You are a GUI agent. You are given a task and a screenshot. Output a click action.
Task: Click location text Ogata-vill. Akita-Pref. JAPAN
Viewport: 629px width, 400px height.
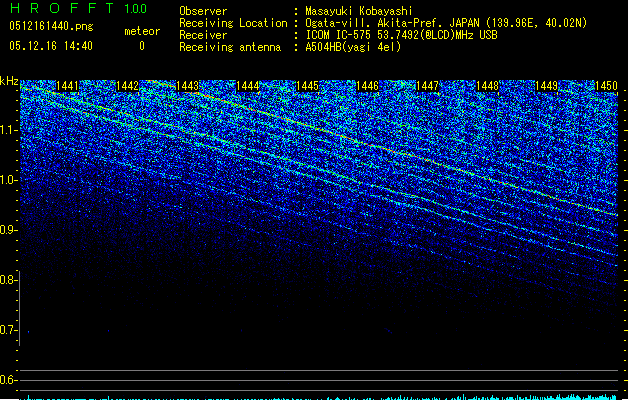pyautogui.click(x=392, y=23)
